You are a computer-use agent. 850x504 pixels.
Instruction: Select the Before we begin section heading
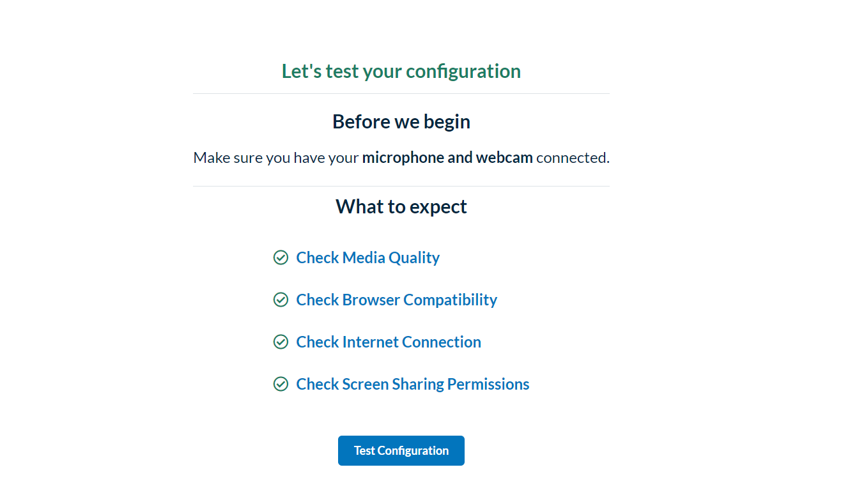401,121
